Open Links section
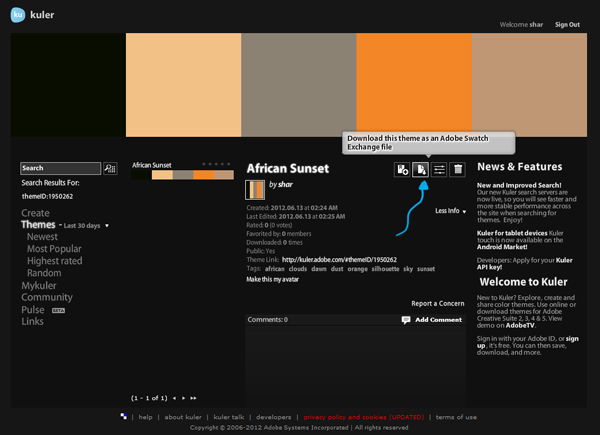The height and width of the screenshot is (435, 600). (x=32, y=321)
